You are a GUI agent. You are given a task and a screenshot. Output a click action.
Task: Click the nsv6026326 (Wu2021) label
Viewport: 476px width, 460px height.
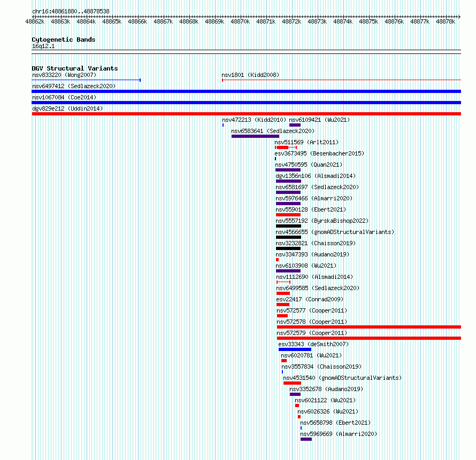(x=328, y=411)
